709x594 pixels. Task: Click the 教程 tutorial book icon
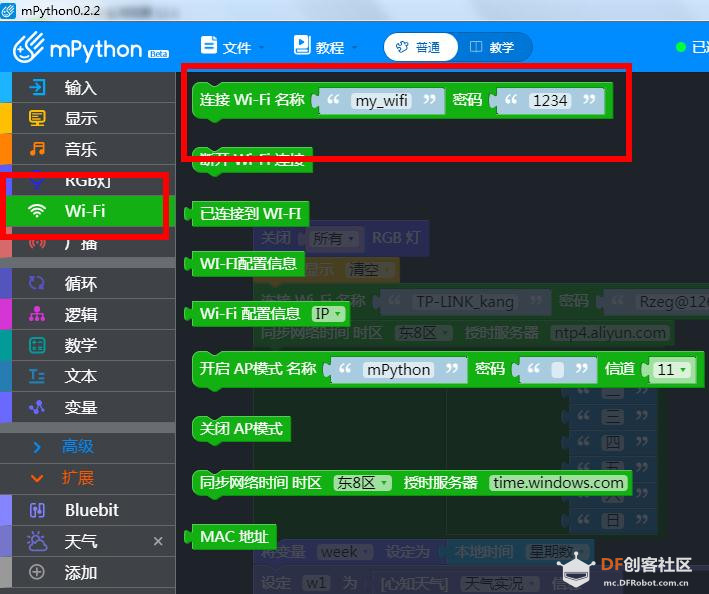(x=302, y=45)
